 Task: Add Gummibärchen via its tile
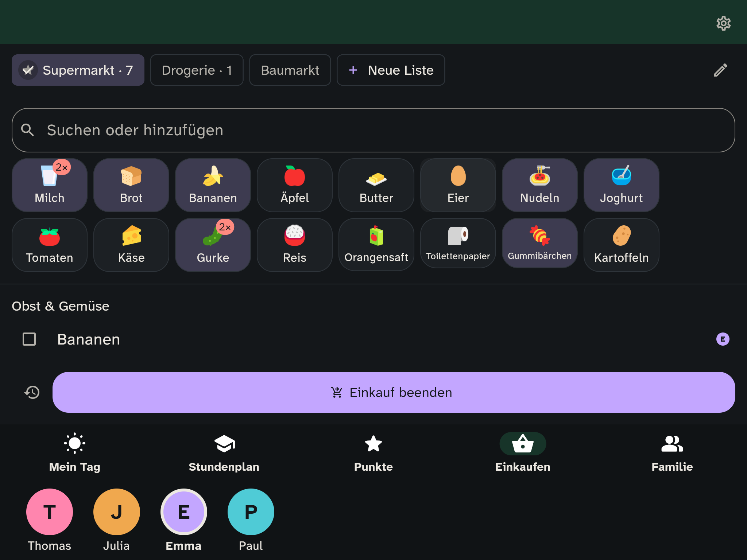tap(540, 243)
